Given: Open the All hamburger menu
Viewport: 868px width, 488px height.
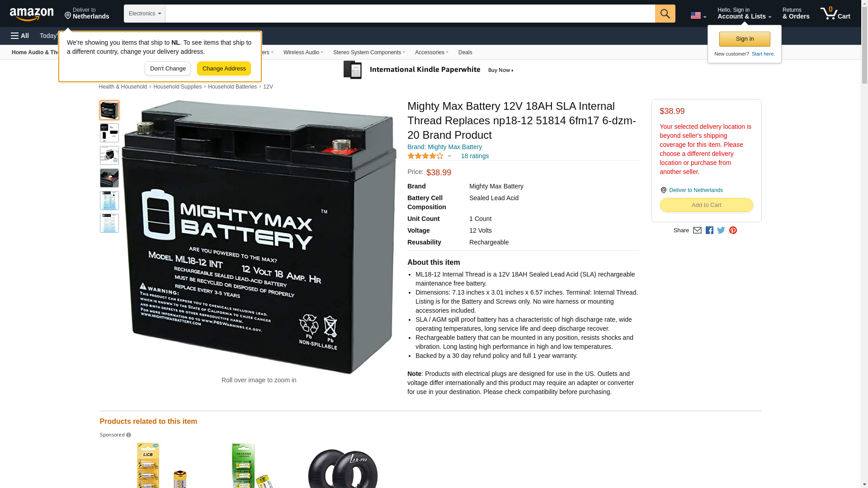Looking at the screenshot, I should click(x=20, y=36).
